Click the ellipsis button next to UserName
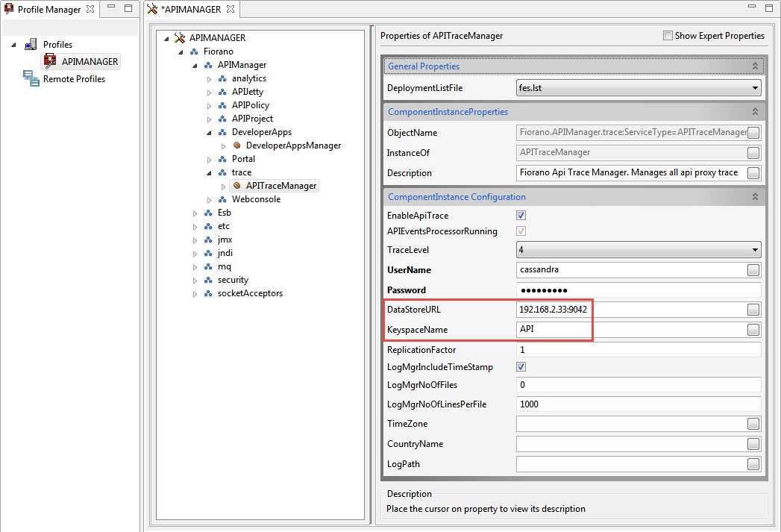781x532 pixels. pyautogui.click(x=753, y=270)
